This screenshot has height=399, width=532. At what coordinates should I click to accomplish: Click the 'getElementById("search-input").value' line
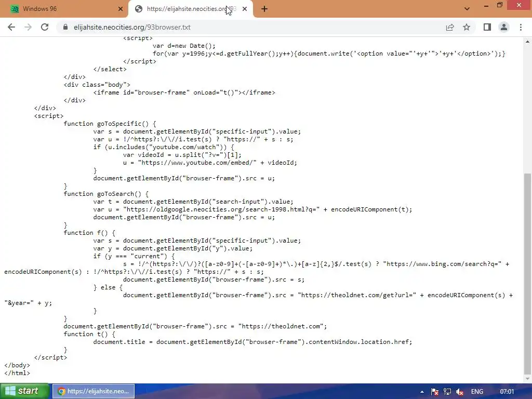pyautogui.click(x=193, y=202)
